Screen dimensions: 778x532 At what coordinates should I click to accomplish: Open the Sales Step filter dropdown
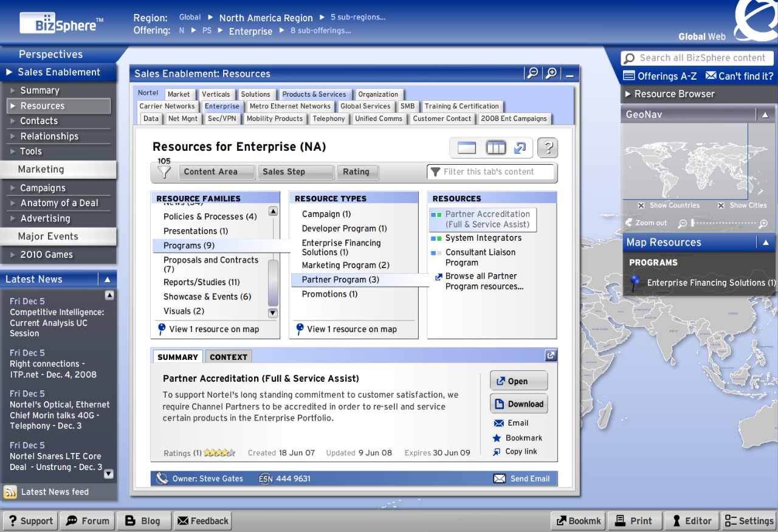click(x=296, y=172)
